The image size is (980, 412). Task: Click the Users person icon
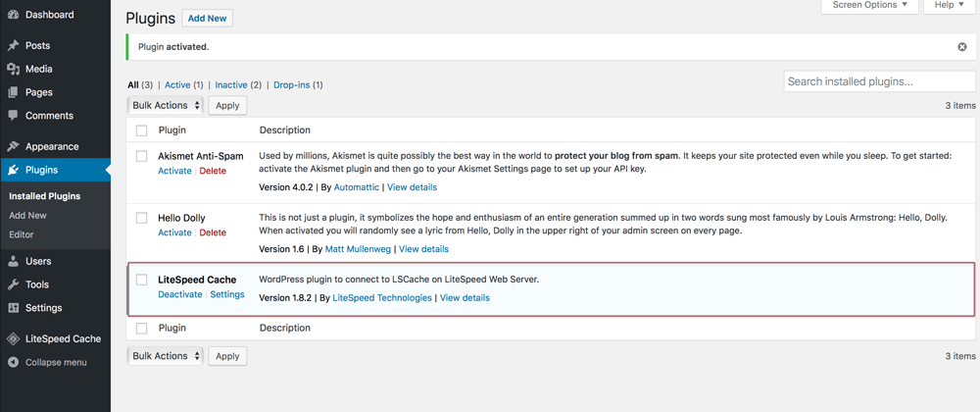coord(13,261)
